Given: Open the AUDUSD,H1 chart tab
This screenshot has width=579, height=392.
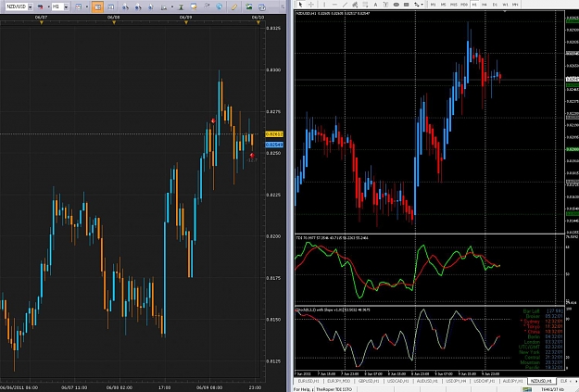Looking at the screenshot, I should 428,381.
